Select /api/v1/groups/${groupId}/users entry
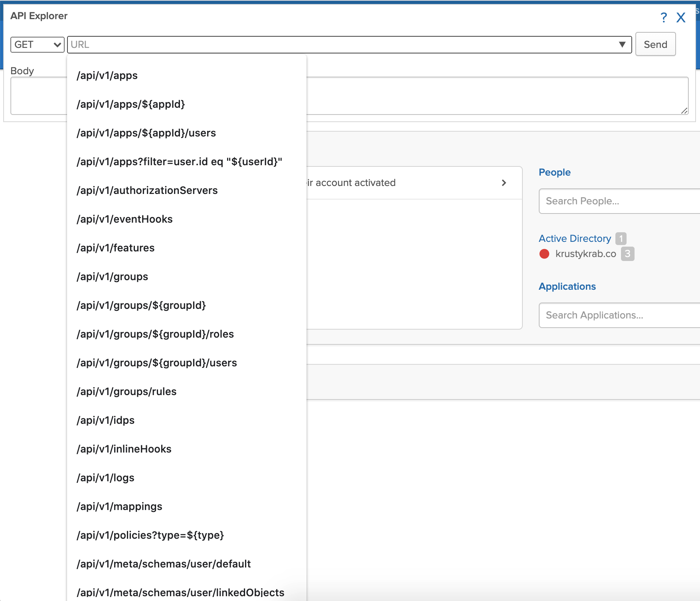The height and width of the screenshot is (601, 700). [156, 363]
